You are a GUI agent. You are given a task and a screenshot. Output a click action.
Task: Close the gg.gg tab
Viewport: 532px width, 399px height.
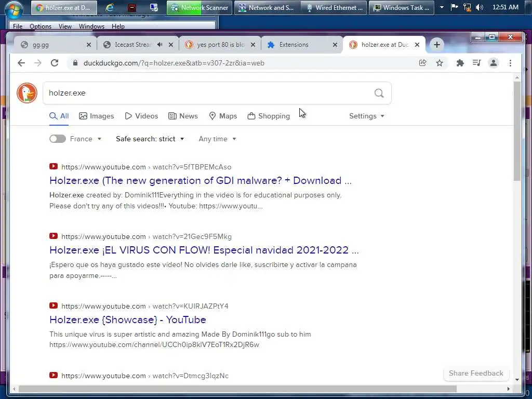pos(88,45)
